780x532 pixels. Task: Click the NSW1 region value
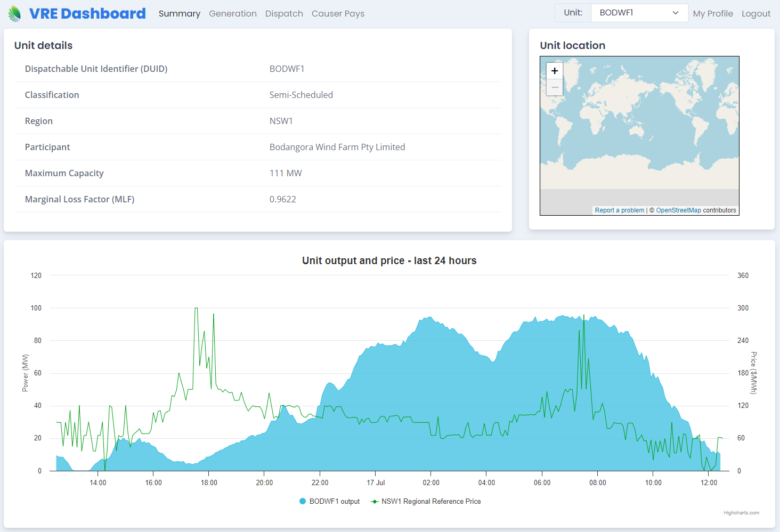(x=281, y=121)
